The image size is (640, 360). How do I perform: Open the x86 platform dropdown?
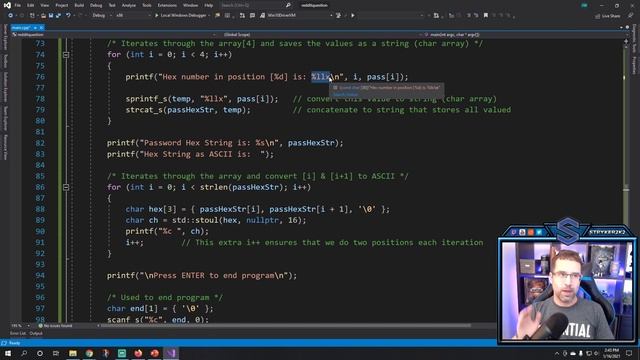[x=132, y=16]
